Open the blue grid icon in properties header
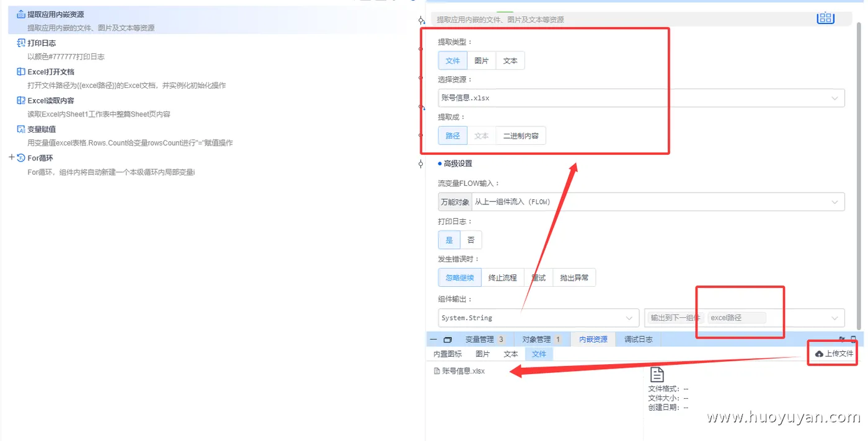The image size is (868, 441). 825,17
